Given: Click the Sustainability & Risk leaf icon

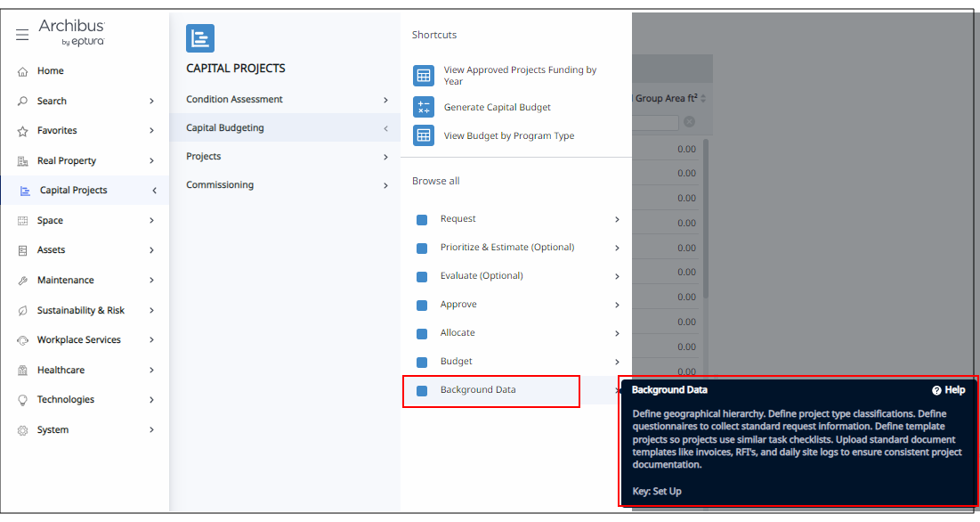Looking at the screenshot, I should pos(22,310).
